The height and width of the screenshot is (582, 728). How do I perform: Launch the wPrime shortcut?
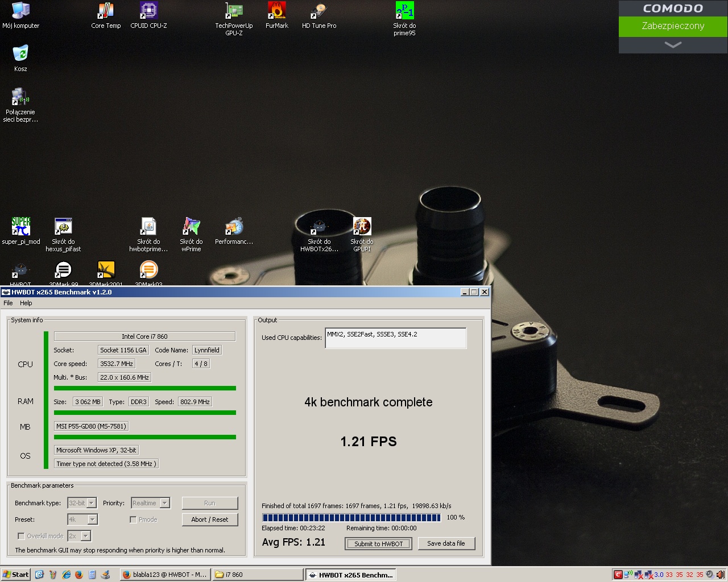[191, 235]
